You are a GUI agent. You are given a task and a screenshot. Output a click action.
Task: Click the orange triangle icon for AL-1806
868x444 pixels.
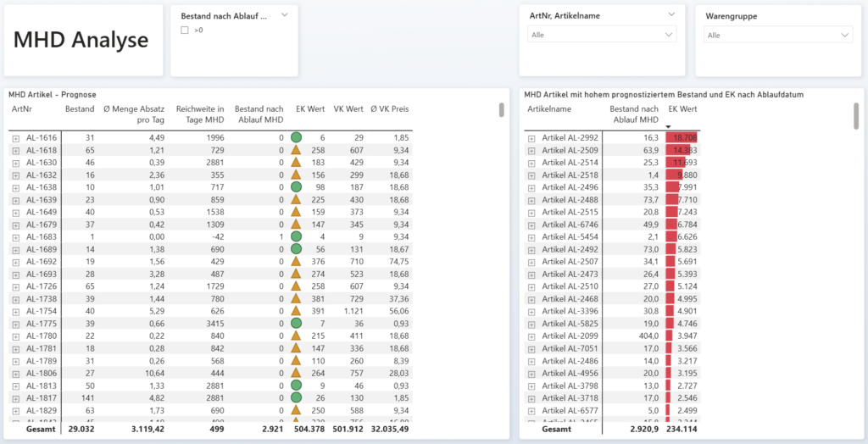[296, 374]
